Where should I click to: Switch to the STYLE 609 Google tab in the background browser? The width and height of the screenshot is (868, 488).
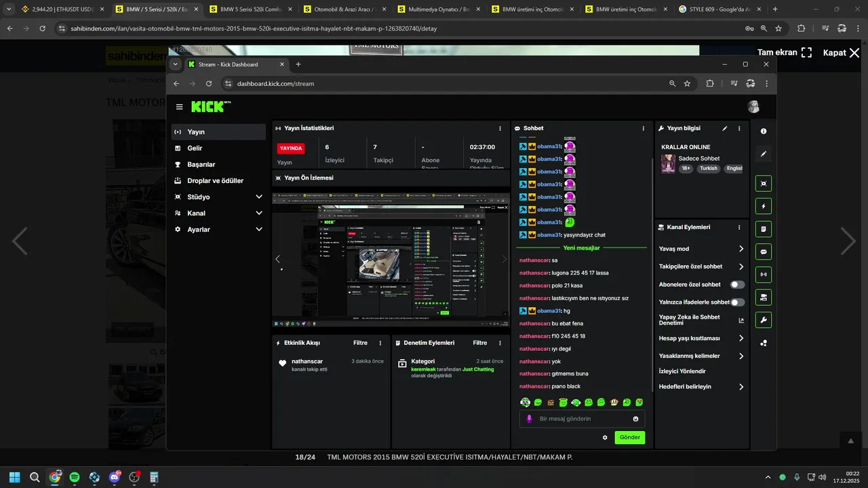[720, 9]
